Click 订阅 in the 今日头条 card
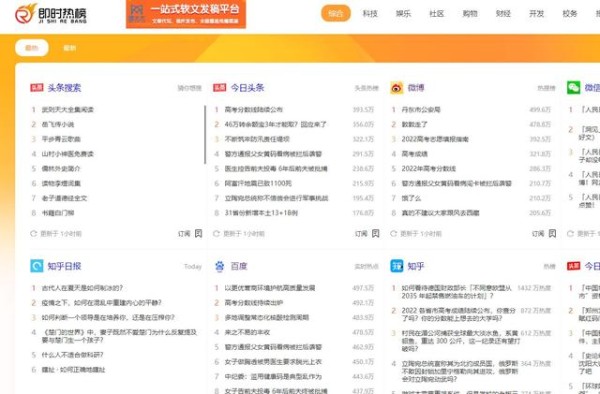 361,233
